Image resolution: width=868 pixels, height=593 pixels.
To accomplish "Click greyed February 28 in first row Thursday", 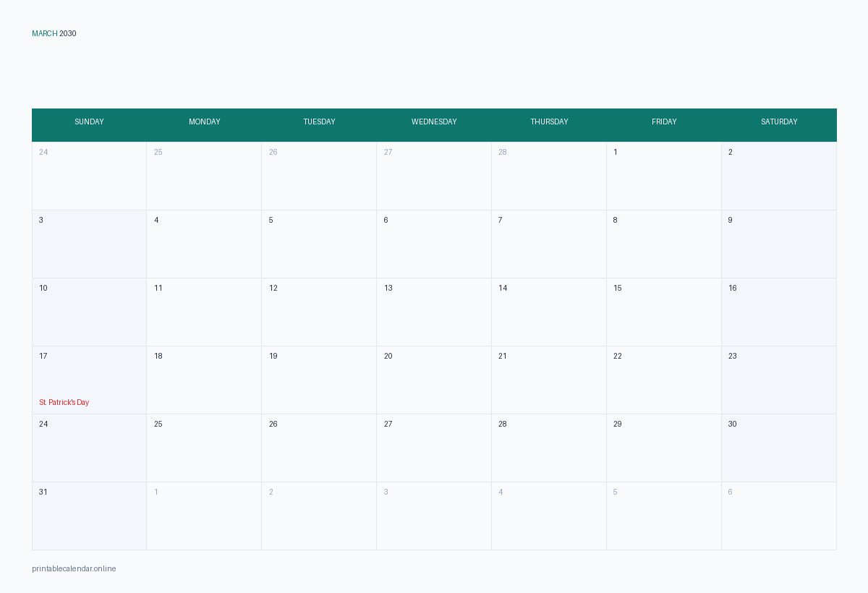I will pos(549,176).
